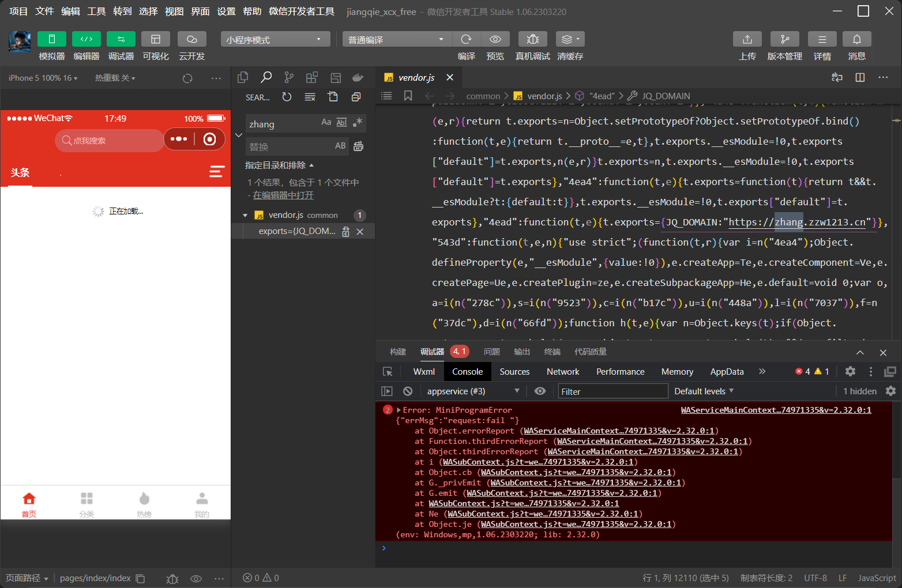Open the 微信开发者工具 menu

[x=302, y=12]
